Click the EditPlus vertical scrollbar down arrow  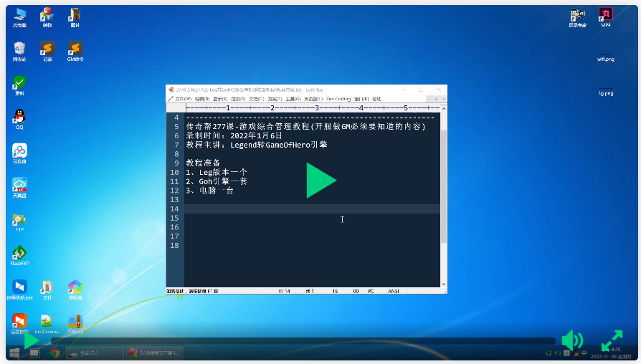click(x=444, y=284)
